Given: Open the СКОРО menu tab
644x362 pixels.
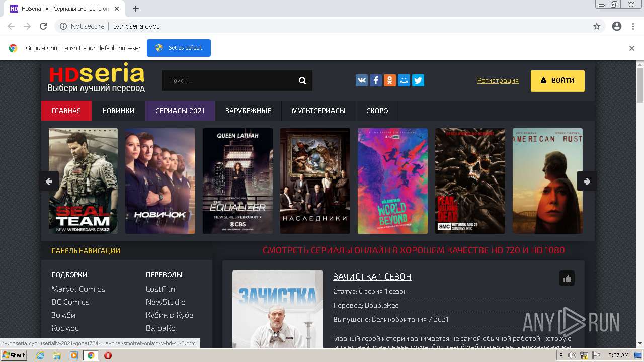Looking at the screenshot, I should [377, 111].
